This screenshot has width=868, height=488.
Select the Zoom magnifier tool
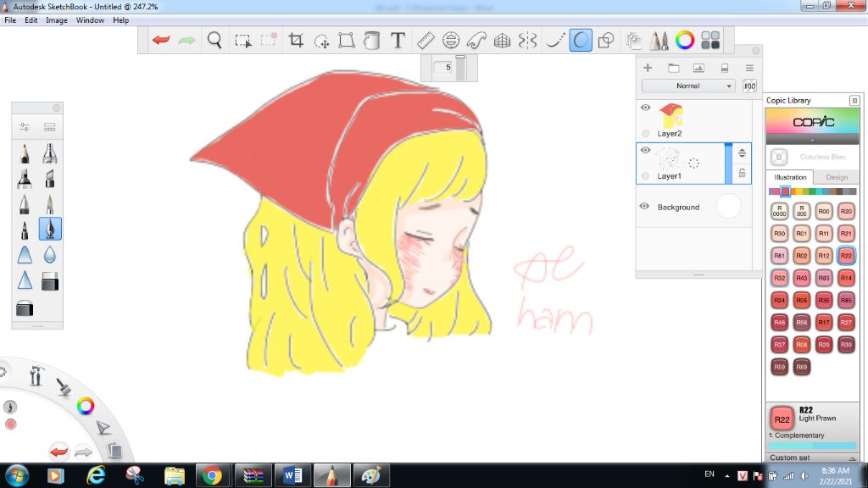[x=214, y=40]
